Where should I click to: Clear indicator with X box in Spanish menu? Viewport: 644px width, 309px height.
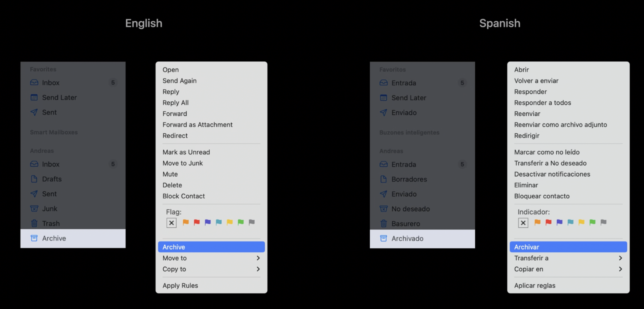point(523,223)
